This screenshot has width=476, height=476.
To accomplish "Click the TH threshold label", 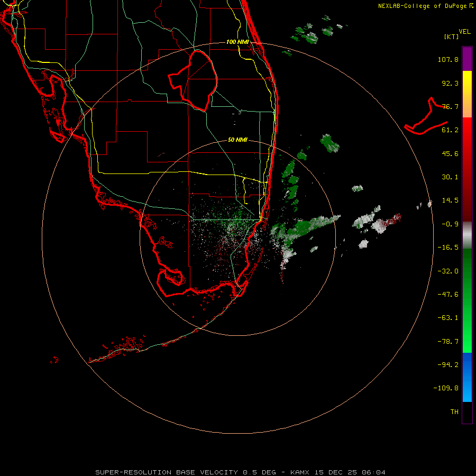I will [x=454, y=412].
